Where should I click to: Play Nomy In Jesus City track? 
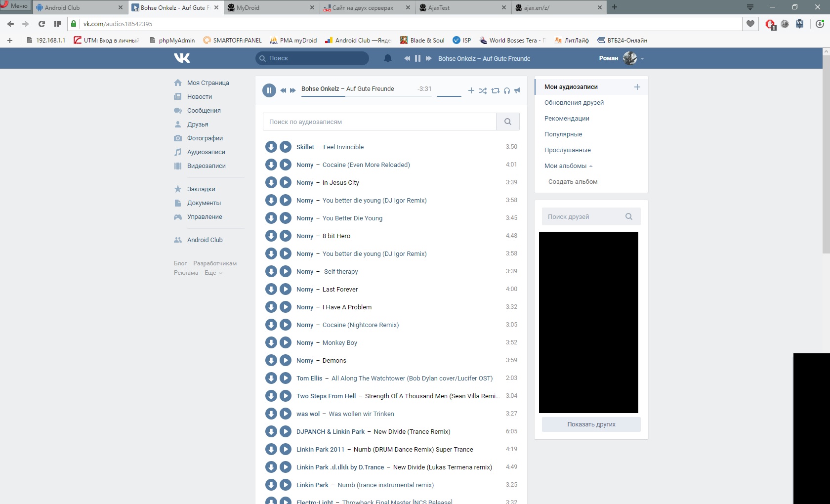click(x=286, y=182)
